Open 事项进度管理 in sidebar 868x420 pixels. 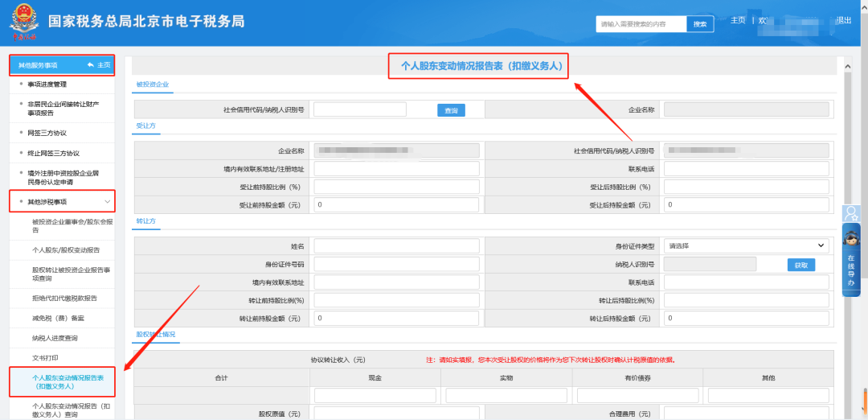[47, 84]
